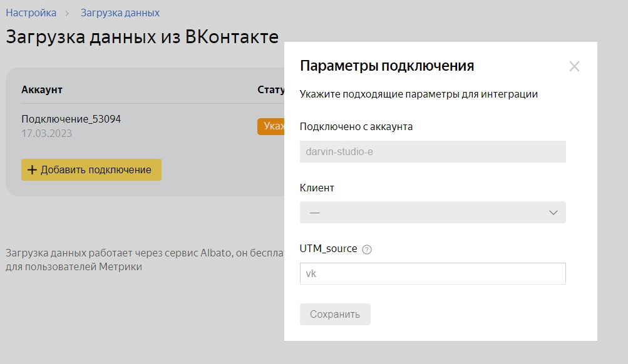Viewport: 628px width, 364px height.
Task: Close the Параметры подключения dialog
Action: [574, 66]
